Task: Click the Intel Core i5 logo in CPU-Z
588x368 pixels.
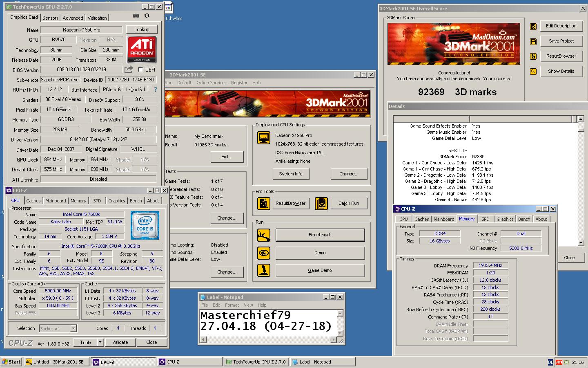Action: coord(145,225)
